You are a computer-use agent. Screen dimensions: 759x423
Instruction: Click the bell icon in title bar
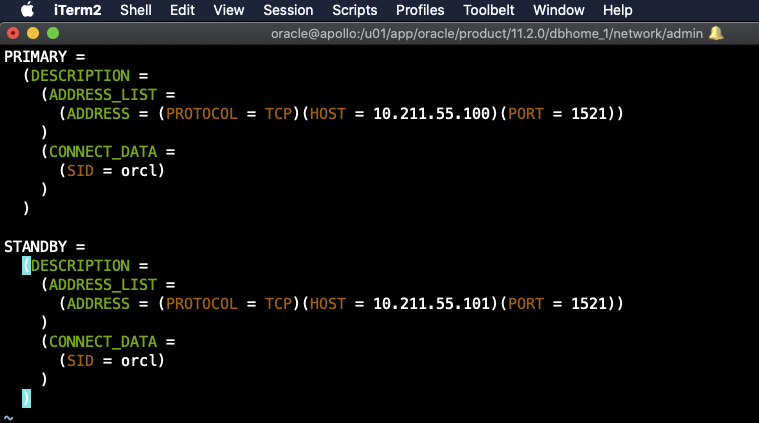pos(716,33)
